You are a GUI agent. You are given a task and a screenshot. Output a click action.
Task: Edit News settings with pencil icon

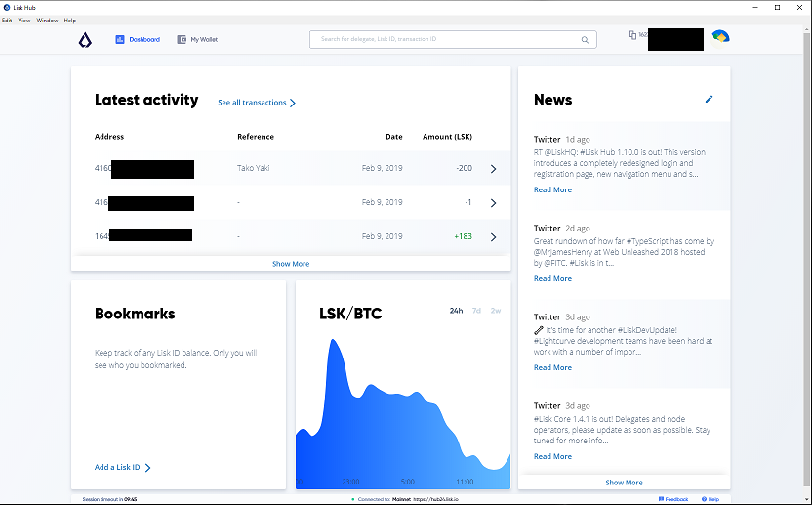pos(710,99)
